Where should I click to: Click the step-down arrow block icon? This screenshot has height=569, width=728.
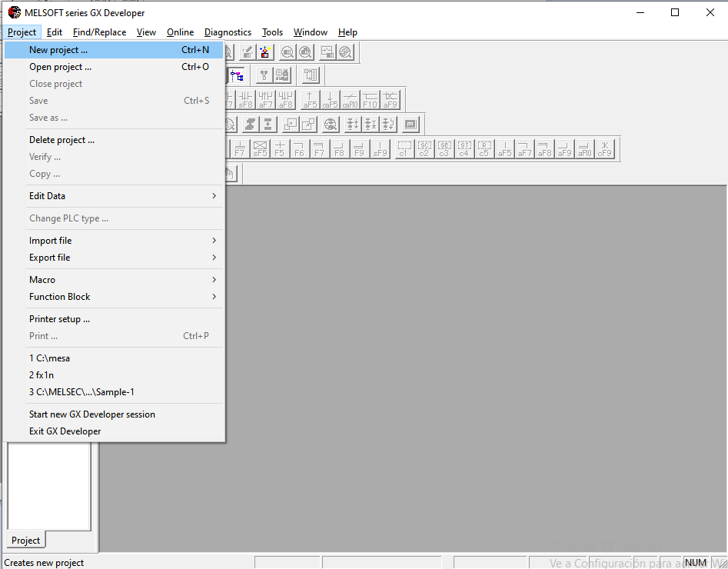268,125
